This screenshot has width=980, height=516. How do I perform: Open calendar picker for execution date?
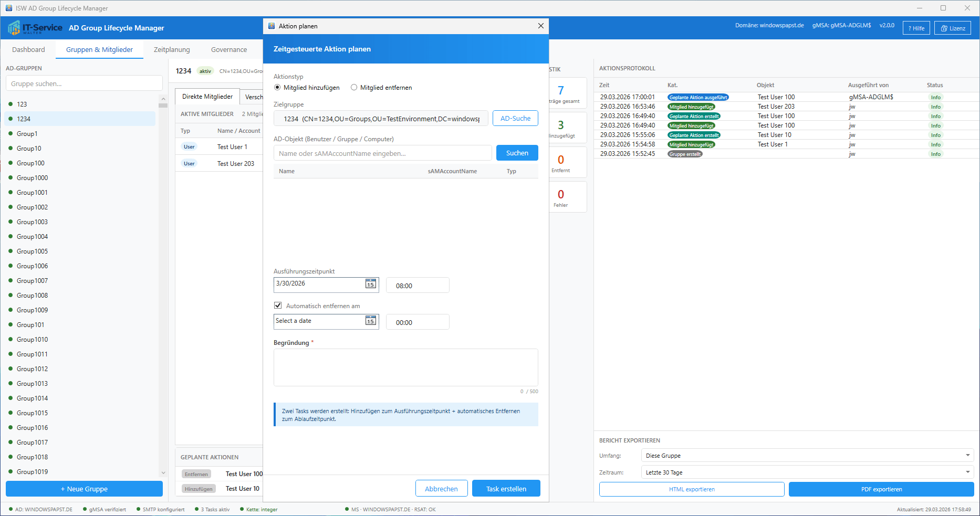[x=371, y=284]
